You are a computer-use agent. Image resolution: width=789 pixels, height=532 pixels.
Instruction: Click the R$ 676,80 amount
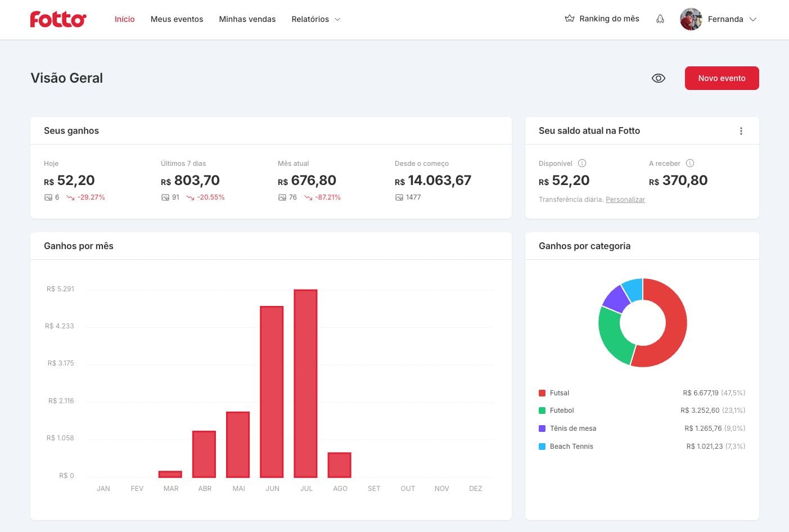(x=307, y=181)
